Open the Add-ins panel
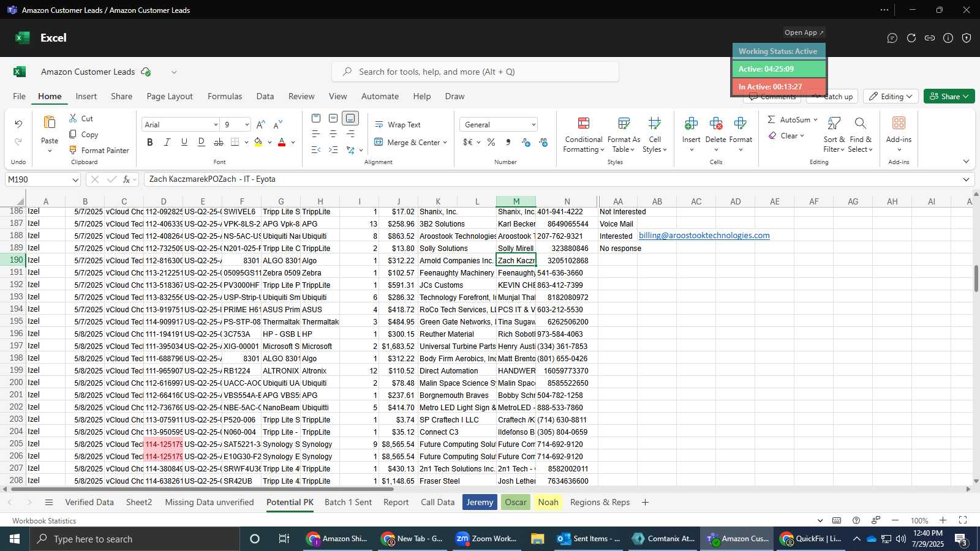 (899, 133)
